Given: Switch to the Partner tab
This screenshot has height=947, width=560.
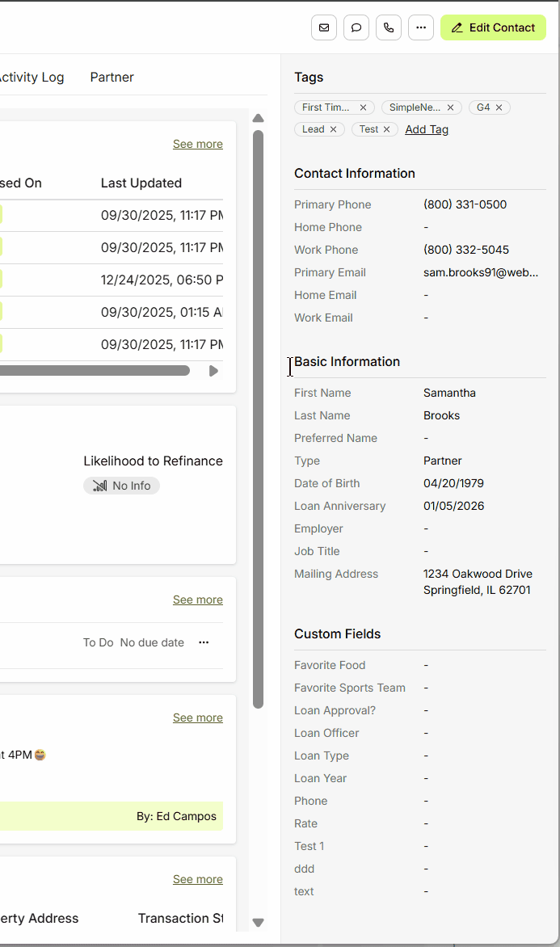Looking at the screenshot, I should point(112,78).
